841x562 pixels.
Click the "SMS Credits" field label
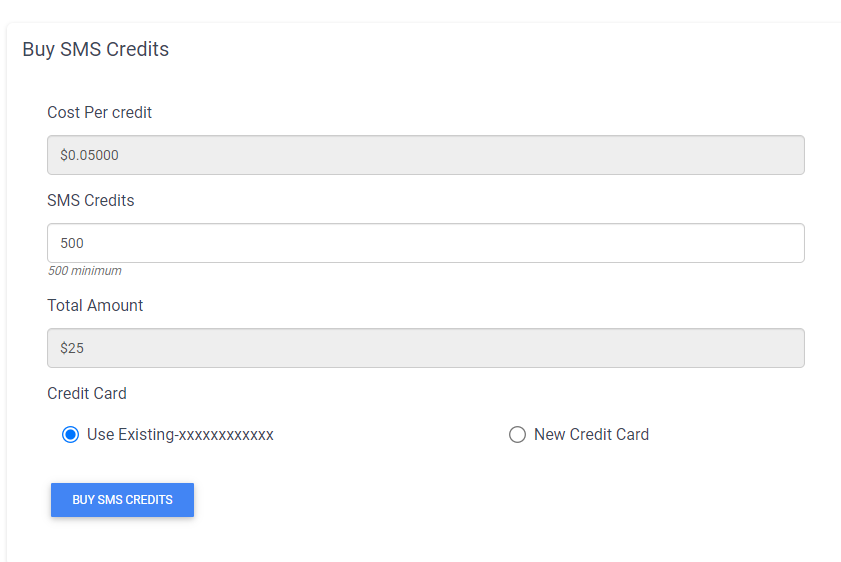tap(90, 201)
